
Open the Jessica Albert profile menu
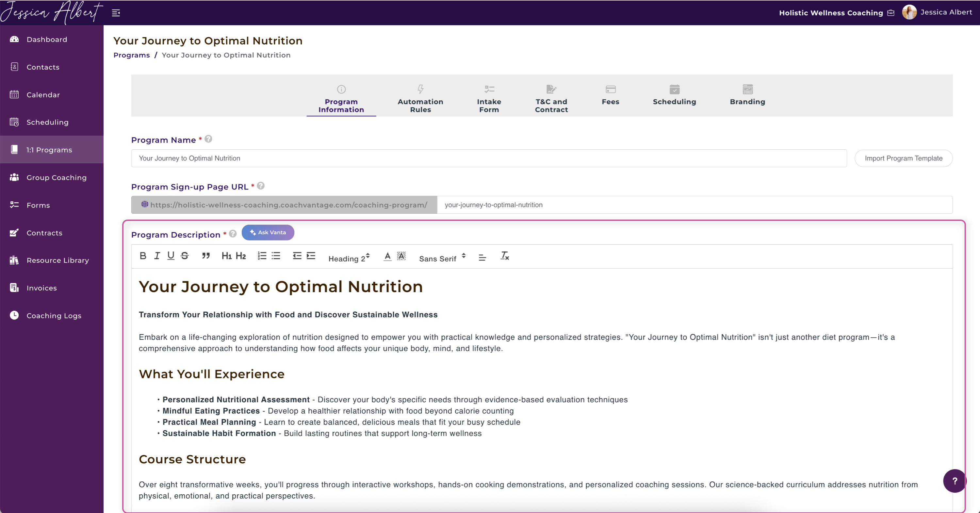coord(946,12)
